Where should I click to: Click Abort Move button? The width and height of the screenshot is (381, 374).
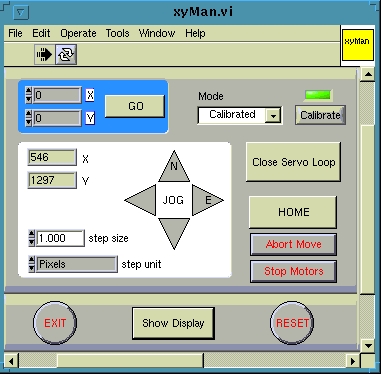click(293, 244)
